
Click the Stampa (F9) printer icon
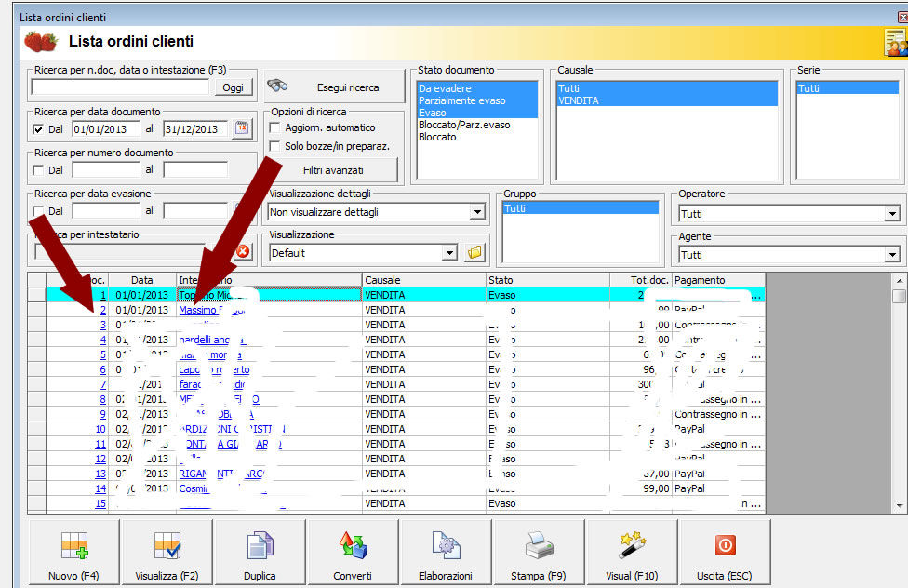539,552
